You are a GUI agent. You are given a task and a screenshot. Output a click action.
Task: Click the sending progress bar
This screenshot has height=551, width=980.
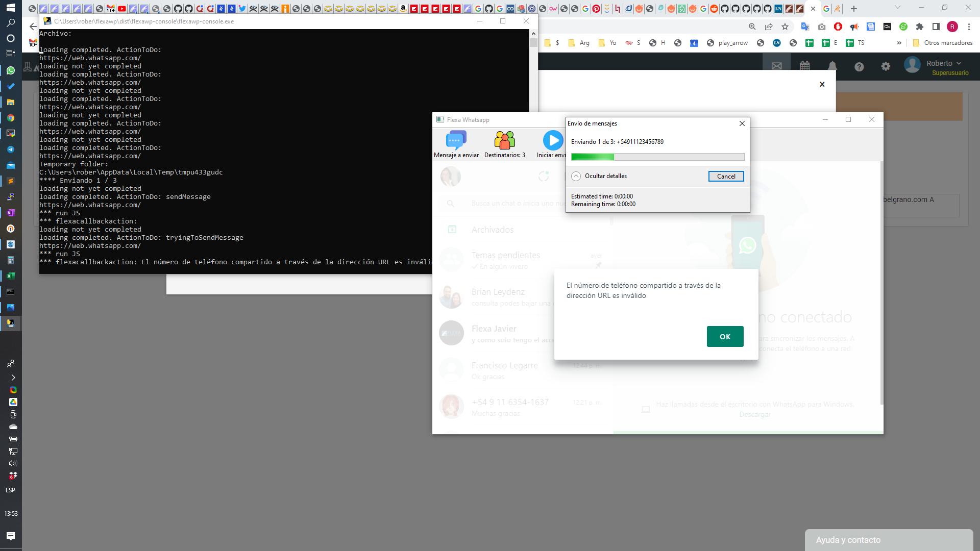(x=657, y=157)
